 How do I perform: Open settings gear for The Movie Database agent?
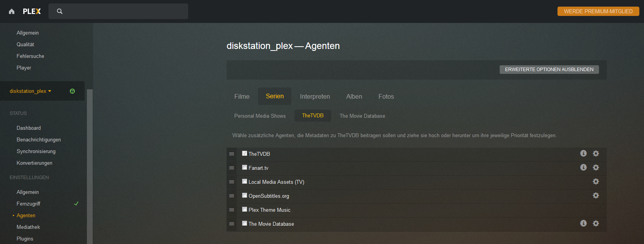596,223
